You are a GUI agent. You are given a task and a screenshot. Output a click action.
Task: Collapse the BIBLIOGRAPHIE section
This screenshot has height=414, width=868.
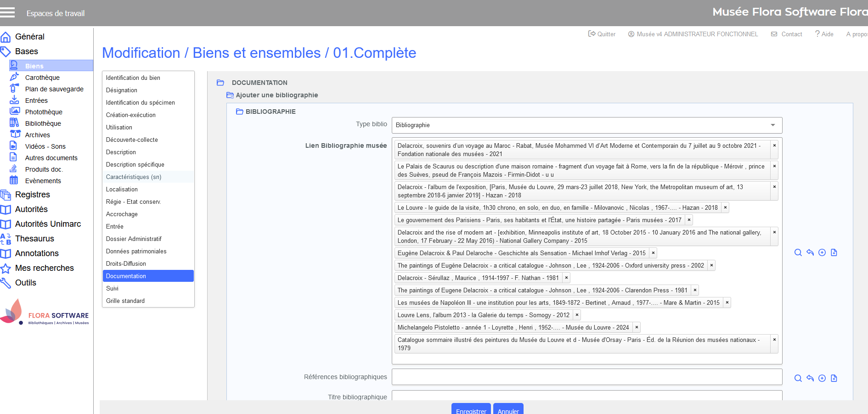239,112
